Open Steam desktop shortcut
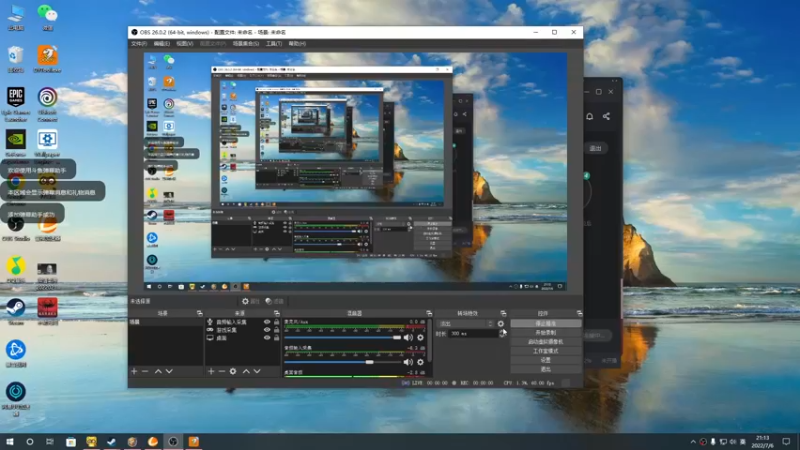The height and width of the screenshot is (450, 800). click(x=16, y=311)
